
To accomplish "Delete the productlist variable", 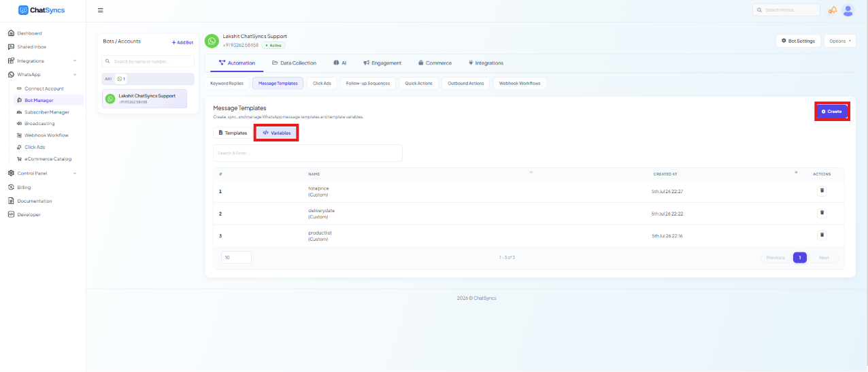I will pyautogui.click(x=822, y=235).
